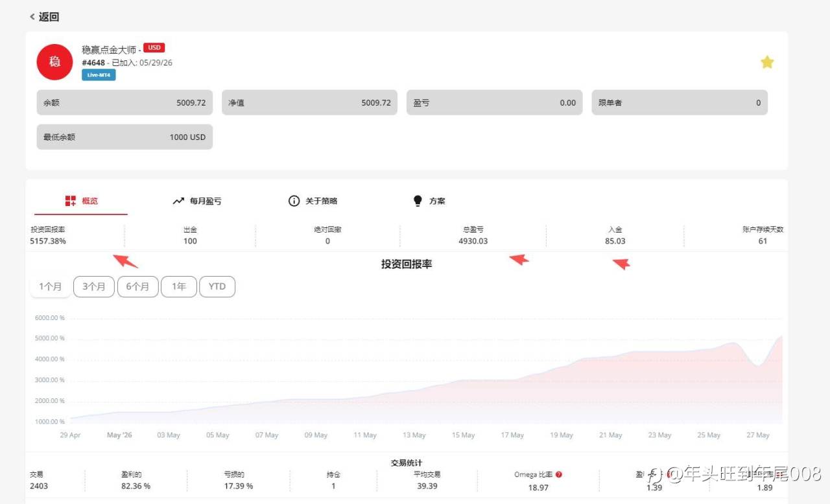Click the 盈利的 82.36 % statistic
This screenshot has width=830, height=504.
click(x=136, y=480)
